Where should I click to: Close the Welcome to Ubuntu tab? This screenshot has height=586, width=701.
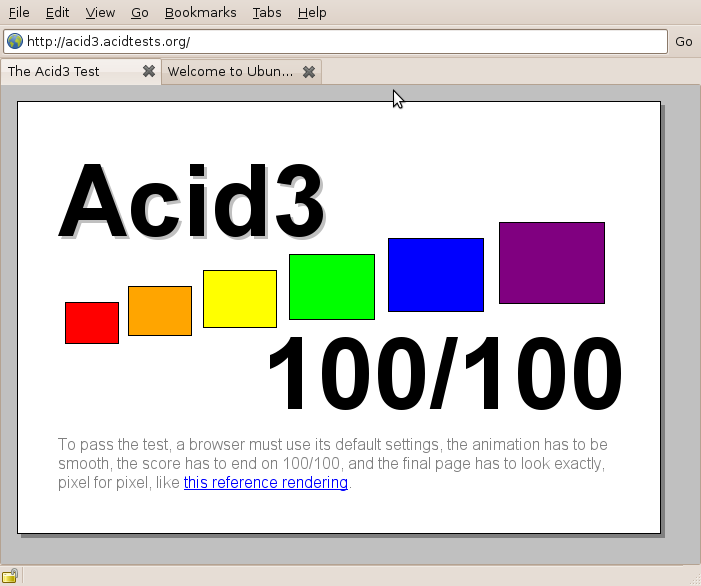click(x=308, y=72)
